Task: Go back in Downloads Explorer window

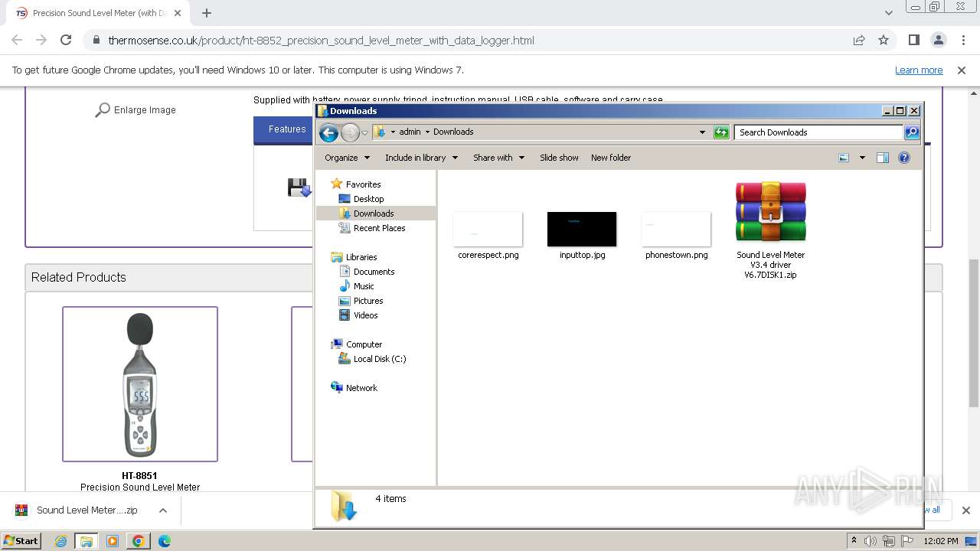Action: point(328,132)
